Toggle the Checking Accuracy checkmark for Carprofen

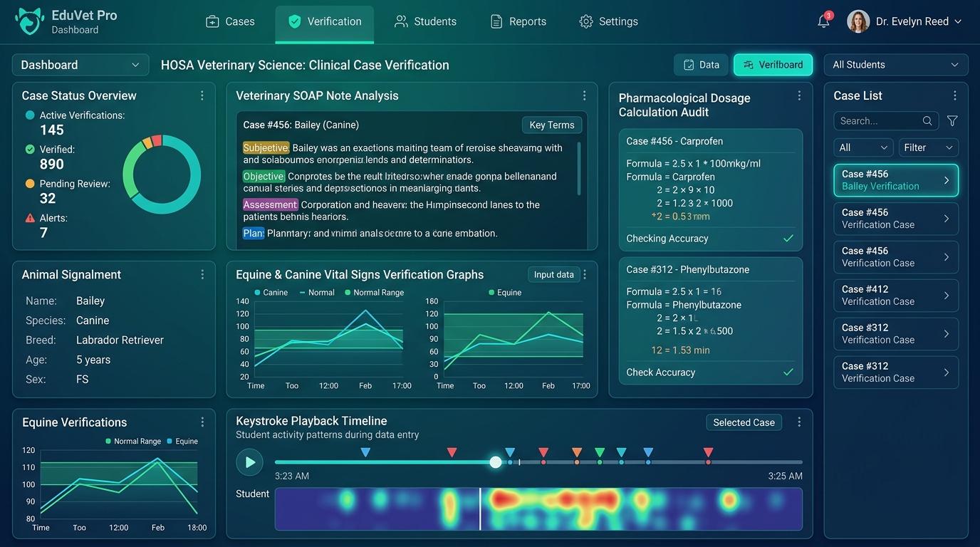pyautogui.click(x=788, y=239)
